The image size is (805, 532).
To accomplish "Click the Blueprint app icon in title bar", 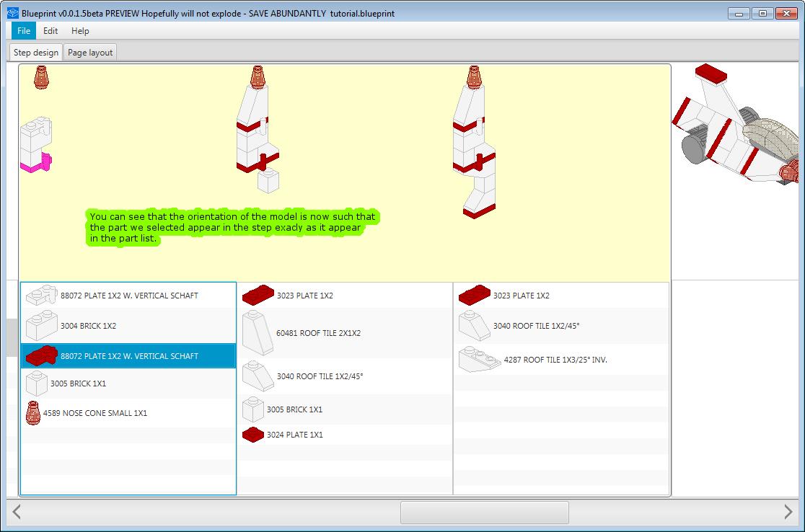I will (13, 14).
